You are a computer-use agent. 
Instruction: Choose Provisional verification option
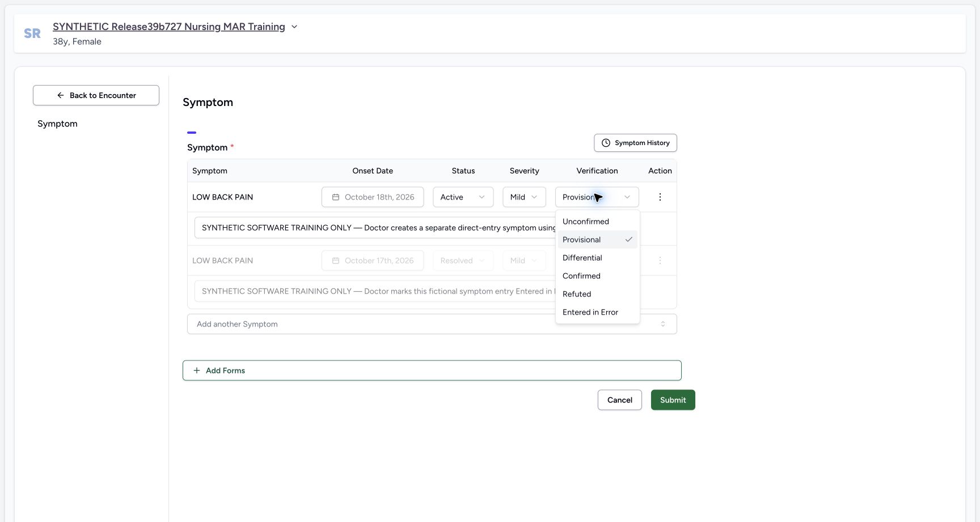pos(597,240)
